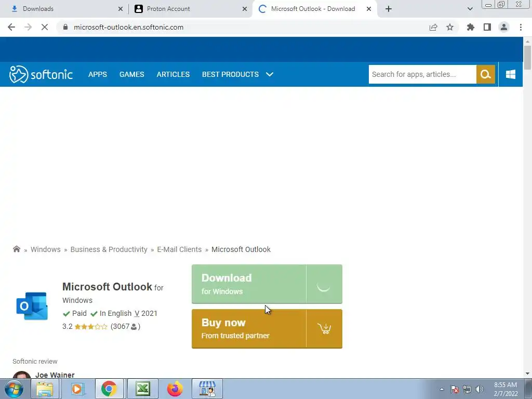Open the Chrome profile avatar
The height and width of the screenshot is (399, 532).
click(504, 27)
